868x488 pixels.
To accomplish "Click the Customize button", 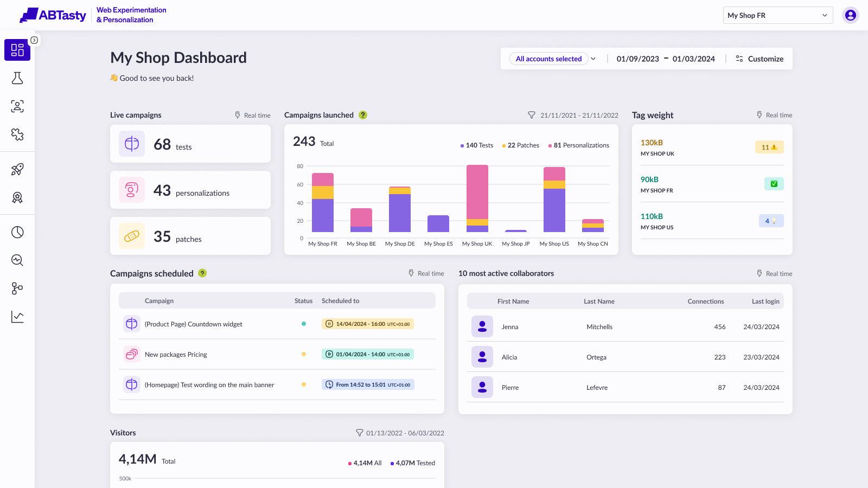I will pos(759,59).
